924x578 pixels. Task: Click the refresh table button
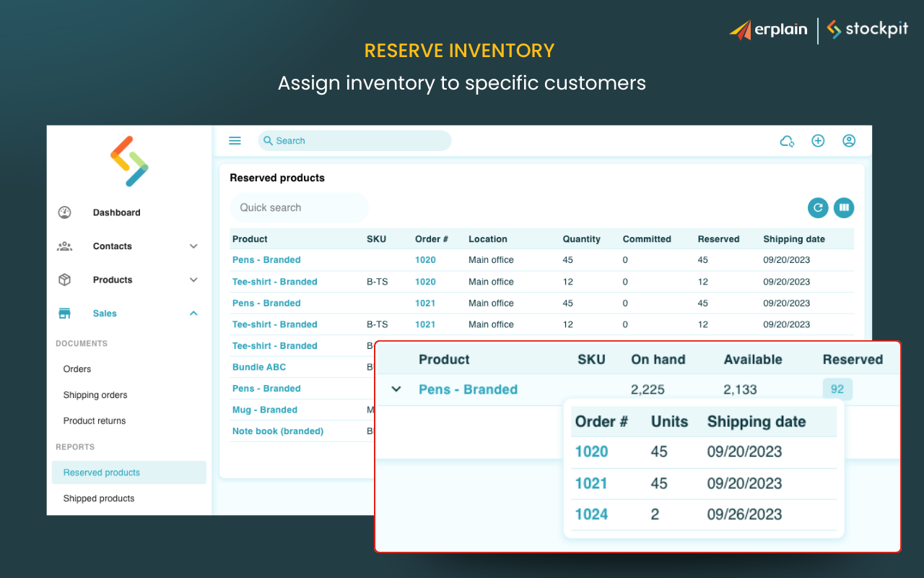point(818,208)
